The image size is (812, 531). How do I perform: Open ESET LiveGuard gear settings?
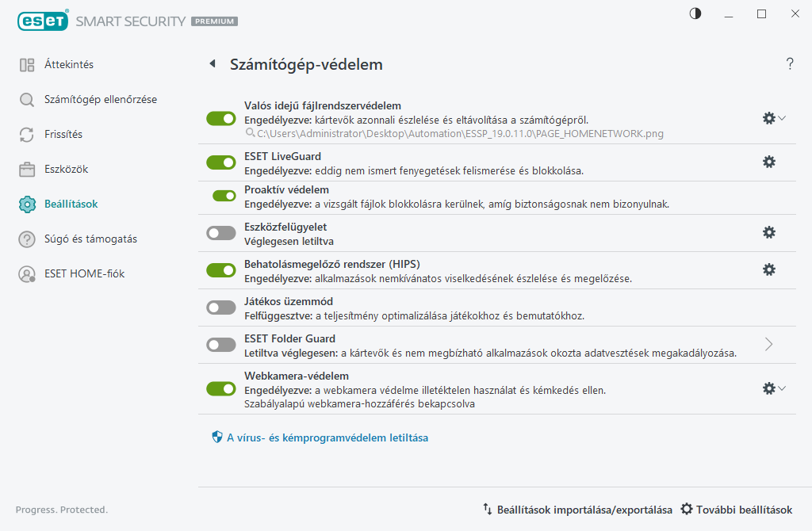click(x=768, y=162)
